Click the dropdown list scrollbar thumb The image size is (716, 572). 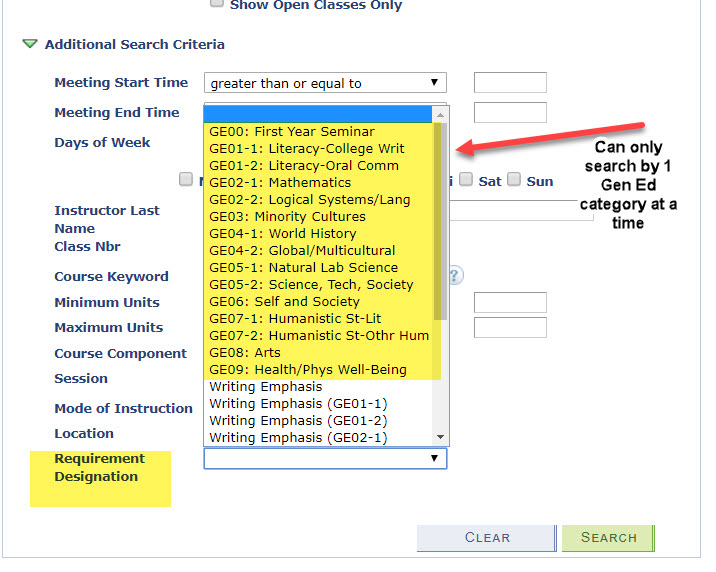(x=440, y=221)
